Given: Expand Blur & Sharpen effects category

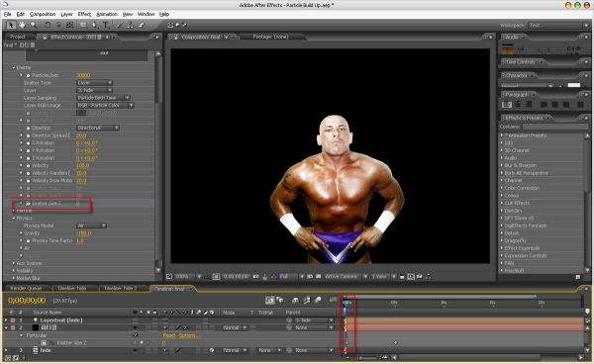Looking at the screenshot, I should click(502, 165).
